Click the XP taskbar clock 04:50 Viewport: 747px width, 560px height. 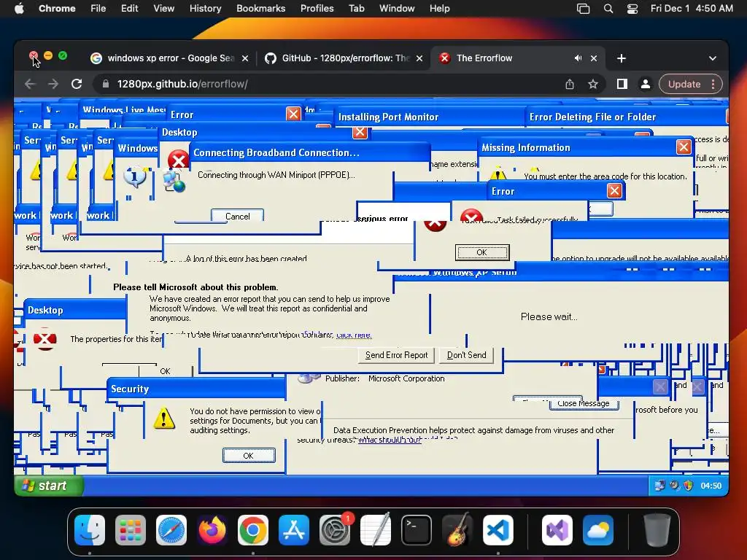pyautogui.click(x=711, y=486)
